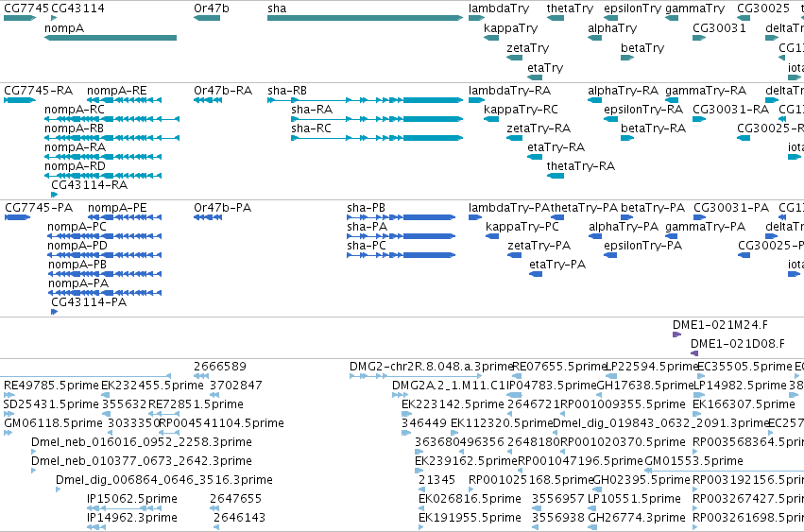Click the gammaTry gene label
Image resolution: width=804 pixels, height=532 pixels.
click(694, 9)
